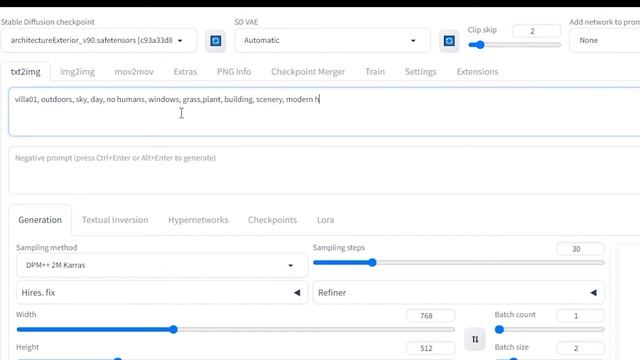Select the Lora sub-tab
This screenshot has width=640, height=360.
tap(325, 220)
